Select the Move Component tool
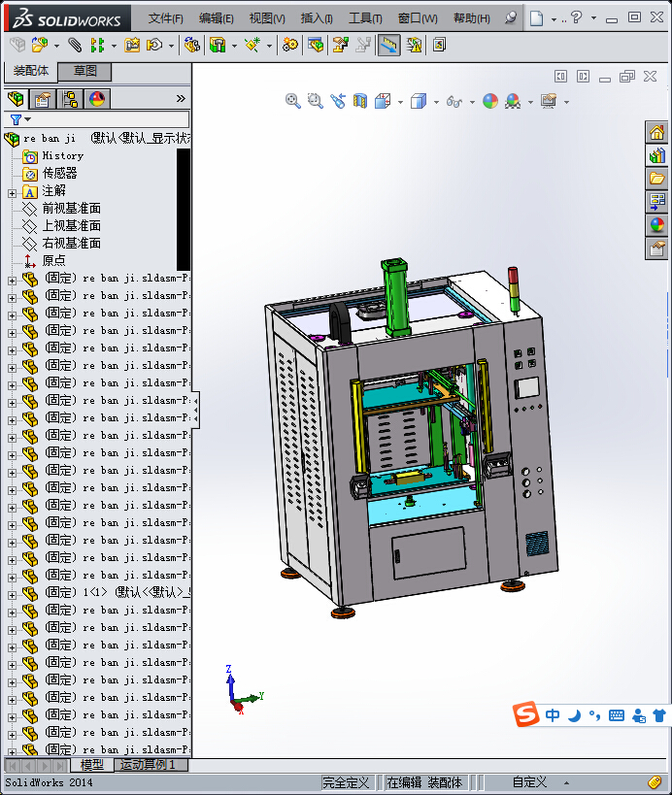This screenshot has height=795, width=672. coord(154,45)
